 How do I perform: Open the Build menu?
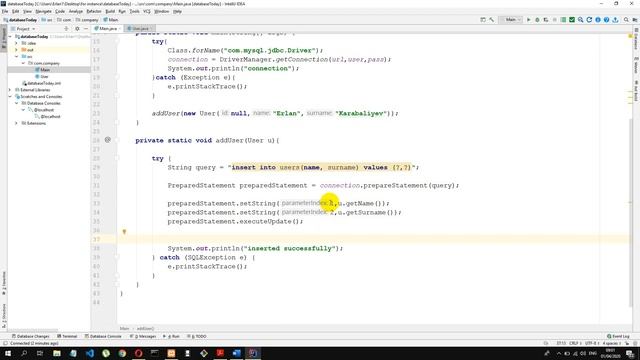pyautogui.click(x=110, y=11)
